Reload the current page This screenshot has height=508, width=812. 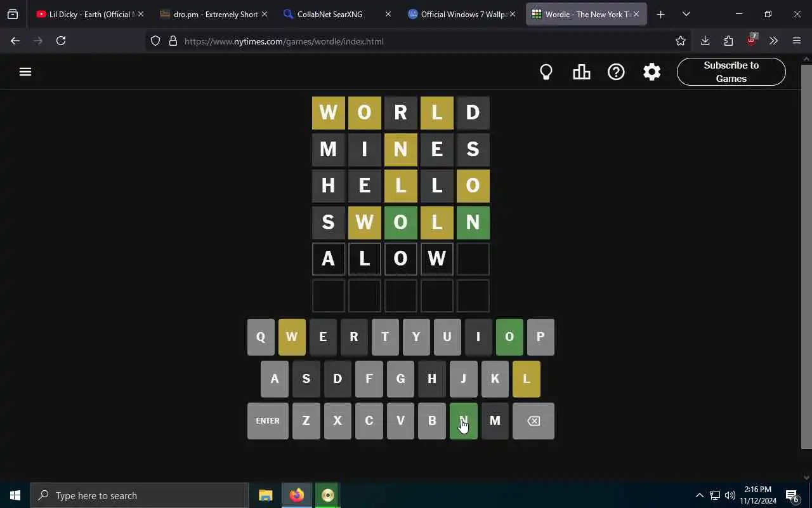click(x=61, y=41)
